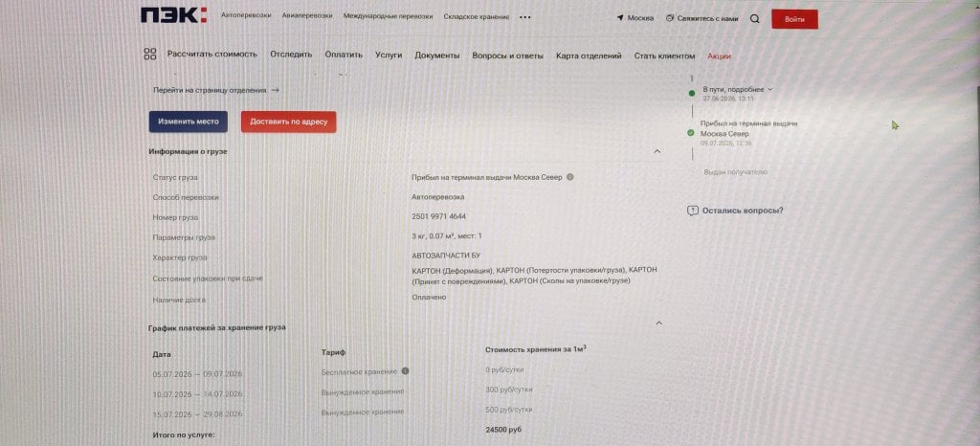980x446 pixels.
Task: Open Услуги menu
Action: pos(389,55)
